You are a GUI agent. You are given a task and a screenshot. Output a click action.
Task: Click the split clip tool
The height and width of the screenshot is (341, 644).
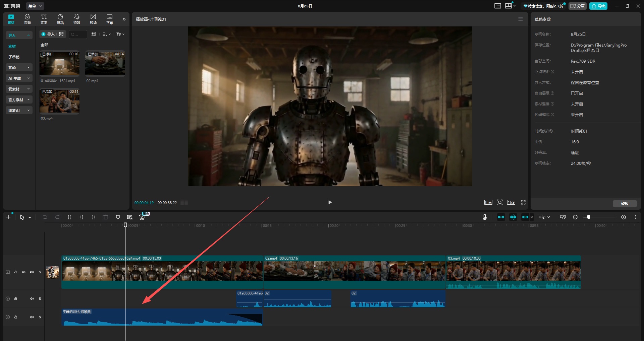(69, 217)
